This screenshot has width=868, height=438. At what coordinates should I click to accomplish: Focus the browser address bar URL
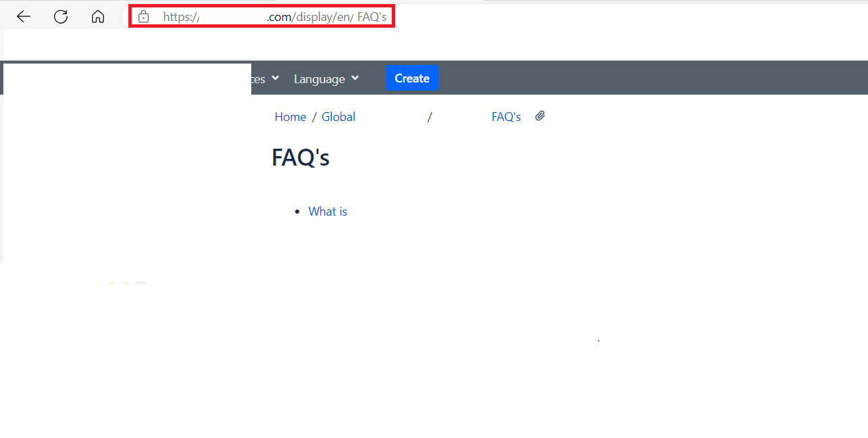tap(275, 17)
